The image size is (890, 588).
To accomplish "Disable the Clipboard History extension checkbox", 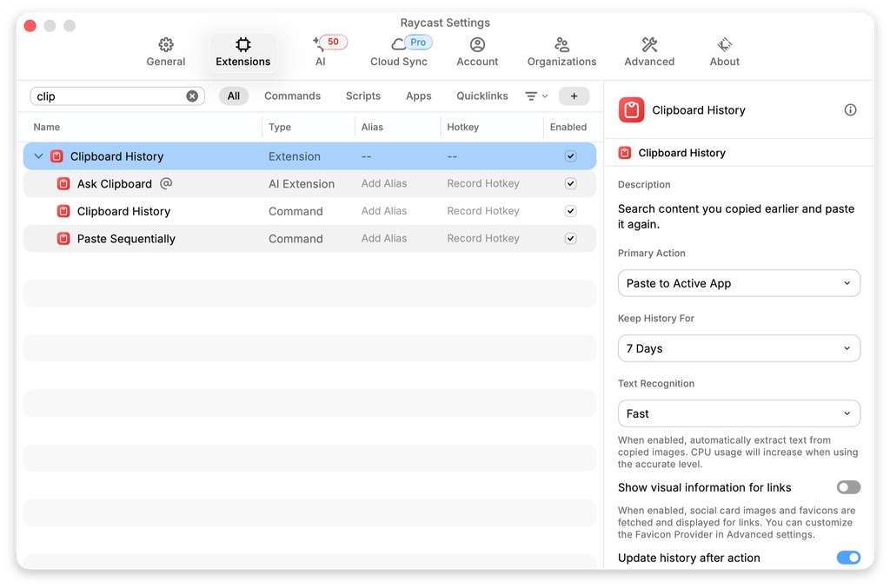I will click(x=570, y=156).
